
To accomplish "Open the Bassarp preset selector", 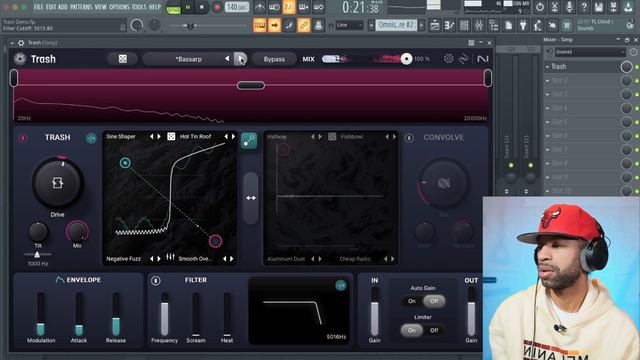I will [189, 59].
